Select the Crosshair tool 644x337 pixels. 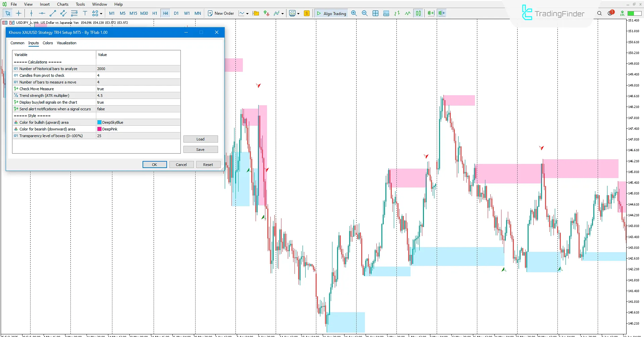18,13
